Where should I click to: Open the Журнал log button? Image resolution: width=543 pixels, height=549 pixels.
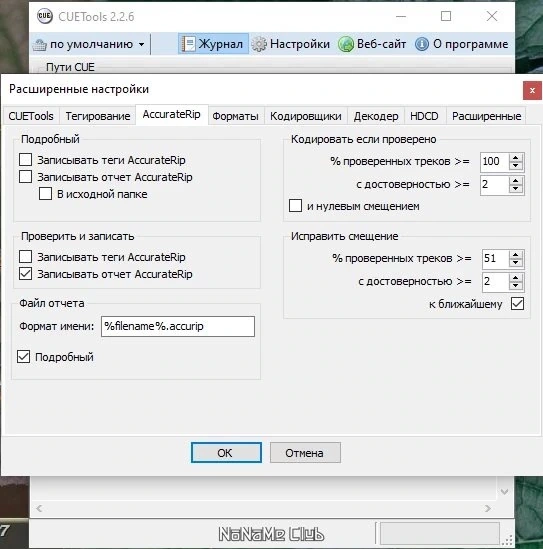213,44
